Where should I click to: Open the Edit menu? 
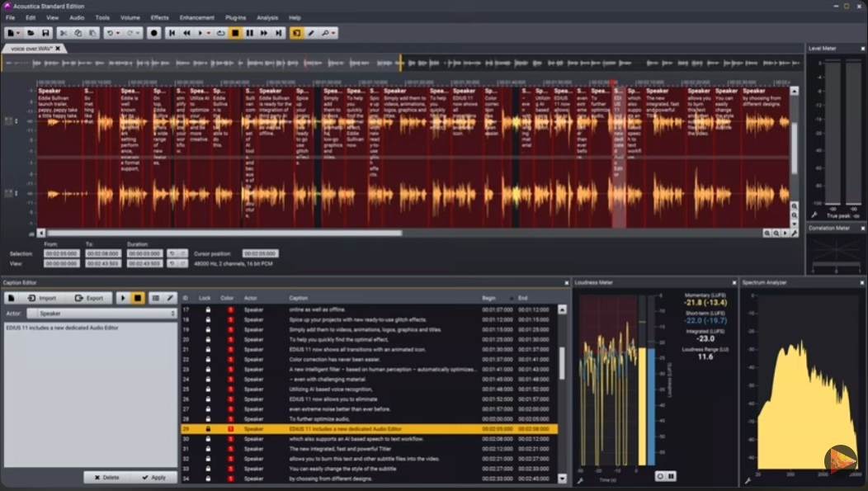tap(31, 17)
